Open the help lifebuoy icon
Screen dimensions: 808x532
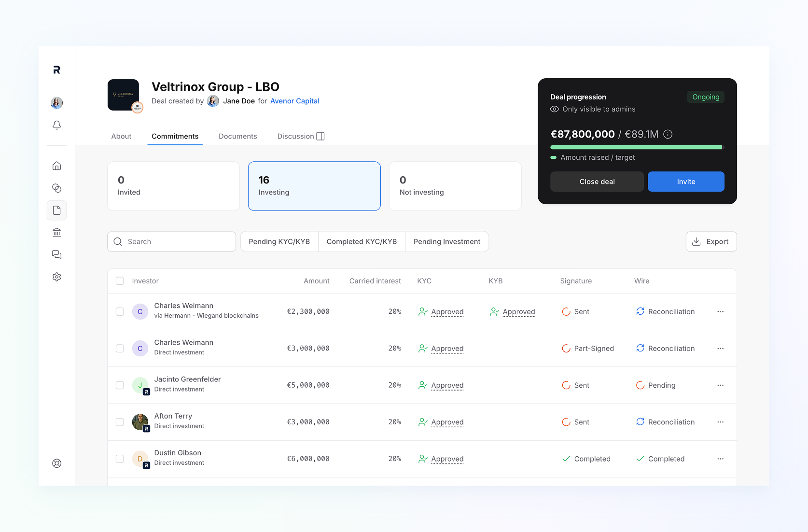pyautogui.click(x=56, y=463)
